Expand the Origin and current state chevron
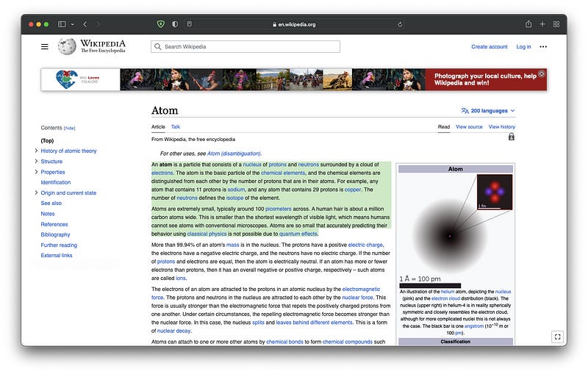Viewport: 588px width, 374px height. pyautogui.click(x=36, y=193)
